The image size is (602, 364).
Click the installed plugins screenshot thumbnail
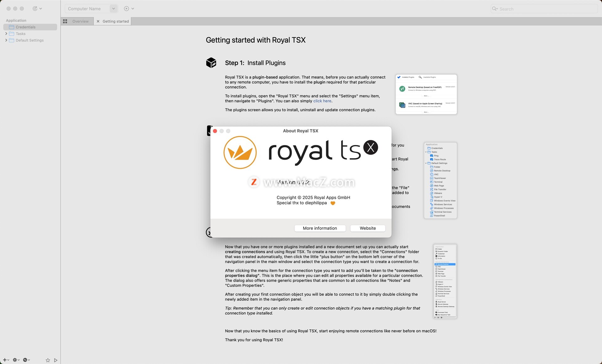point(426,94)
